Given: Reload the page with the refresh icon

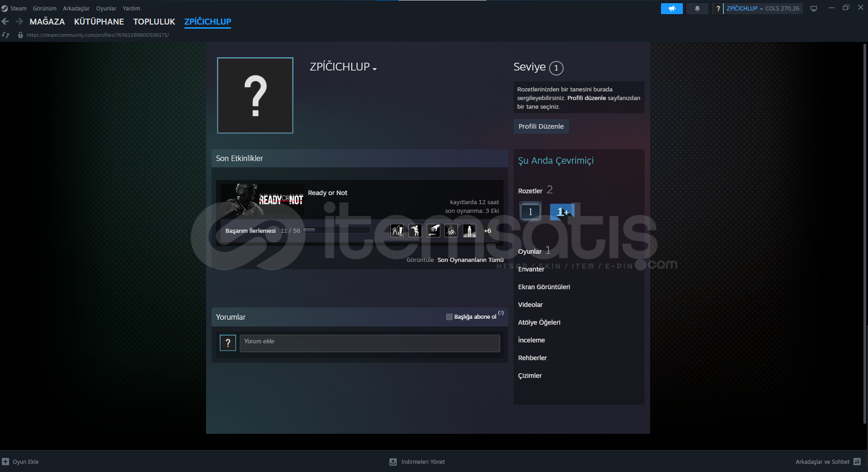Looking at the screenshot, I should click(x=5, y=35).
